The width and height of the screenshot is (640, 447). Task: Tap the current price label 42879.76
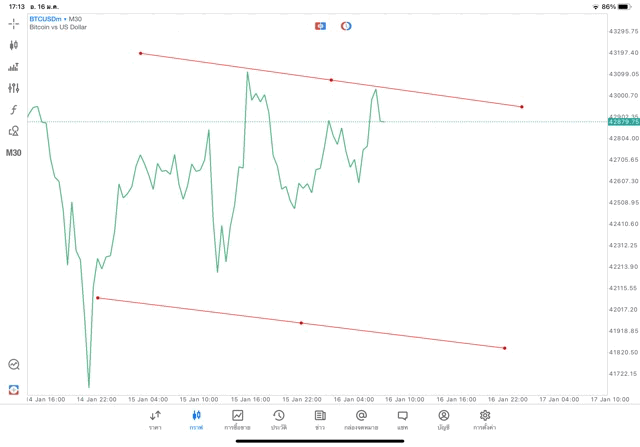pyautogui.click(x=621, y=122)
